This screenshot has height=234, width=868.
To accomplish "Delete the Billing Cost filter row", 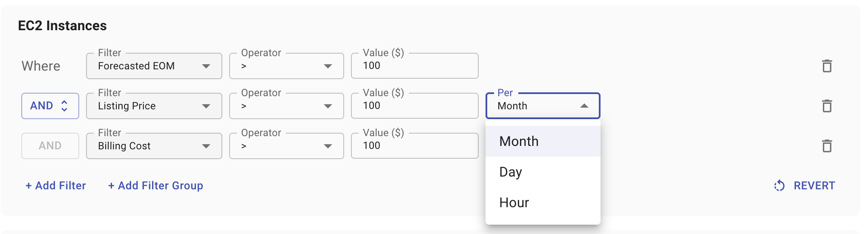I will click(827, 146).
